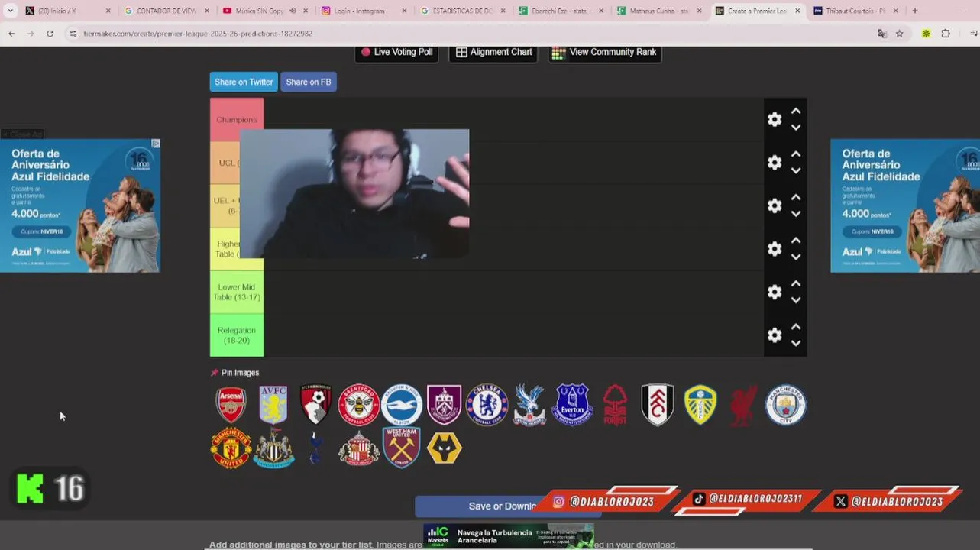Screen dimensions: 980x550
Task: Click the Lower Mid Table (13-17) label
Action: (237, 292)
